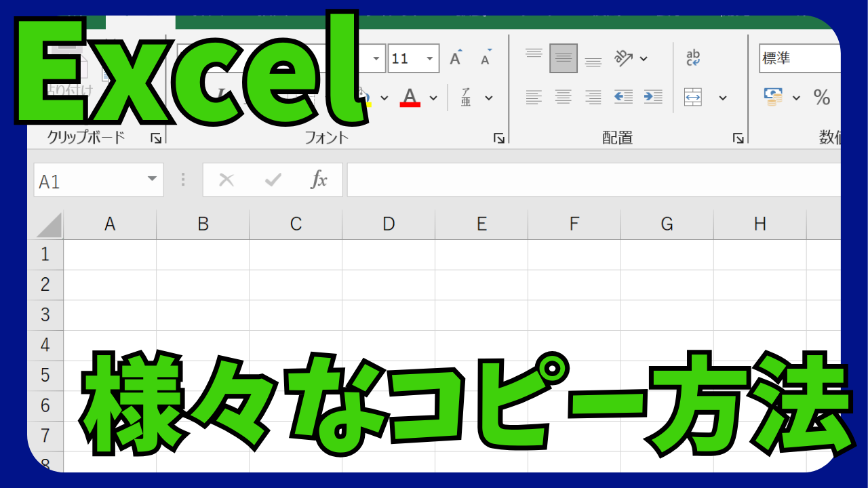Decrease the font size with the smaller A icon

486,59
